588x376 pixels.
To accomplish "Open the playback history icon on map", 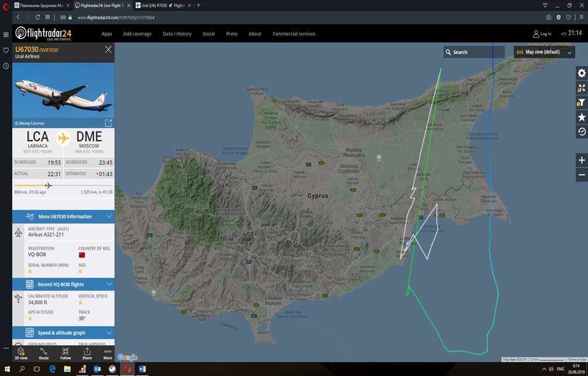I will click(581, 132).
